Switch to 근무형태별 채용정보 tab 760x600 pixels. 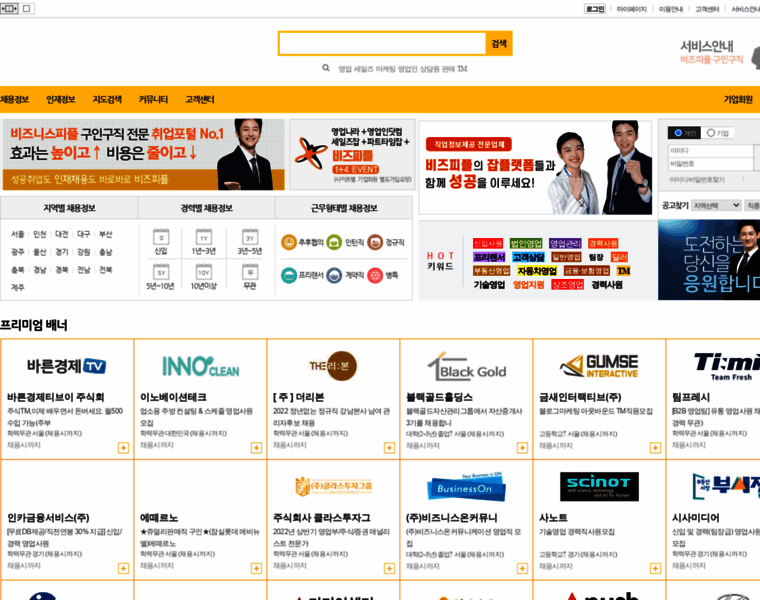click(344, 208)
